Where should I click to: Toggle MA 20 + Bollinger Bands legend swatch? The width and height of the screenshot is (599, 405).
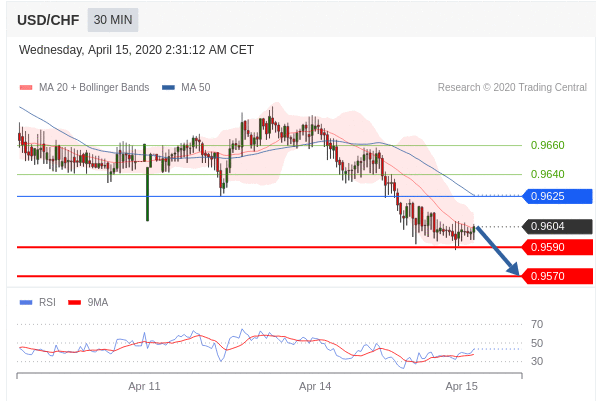(26, 87)
